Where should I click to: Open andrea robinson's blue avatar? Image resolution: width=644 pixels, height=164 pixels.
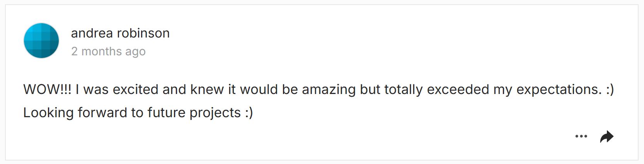[x=41, y=41]
